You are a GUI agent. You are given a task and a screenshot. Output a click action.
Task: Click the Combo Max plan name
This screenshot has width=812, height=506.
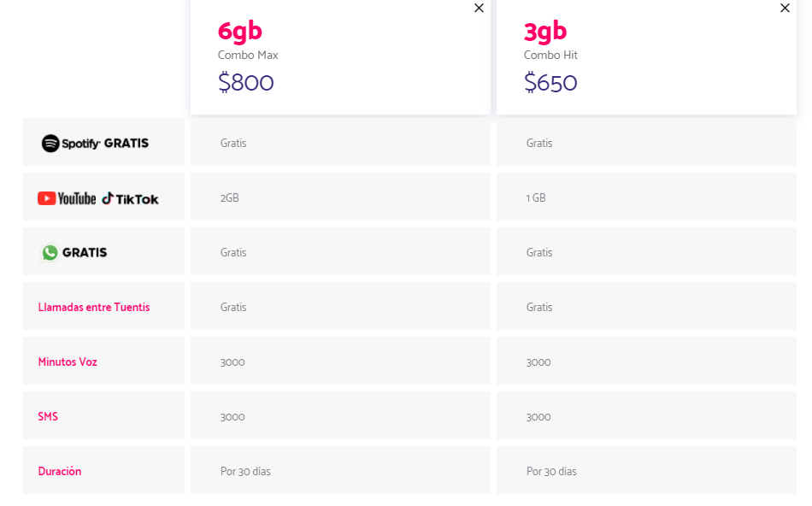248,55
